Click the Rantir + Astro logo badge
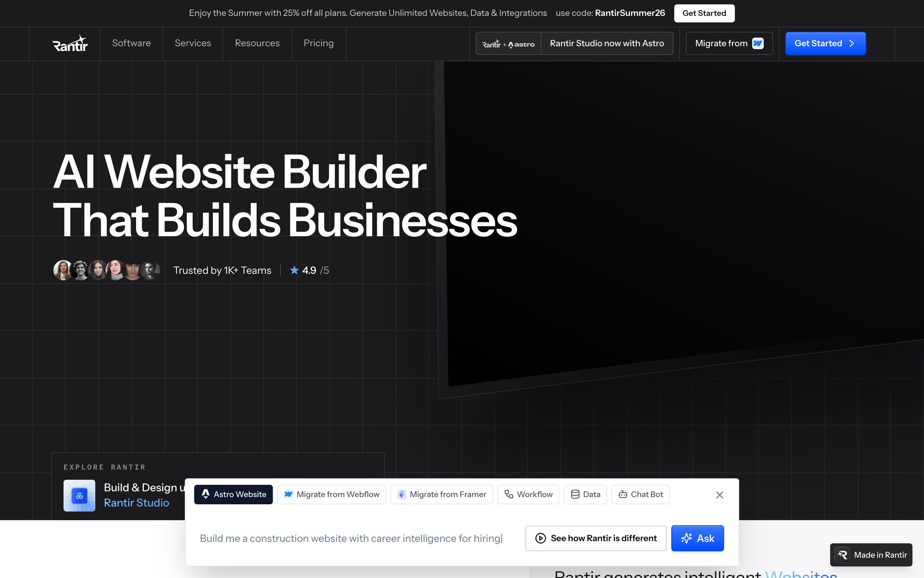This screenshot has height=578, width=924. pos(509,44)
